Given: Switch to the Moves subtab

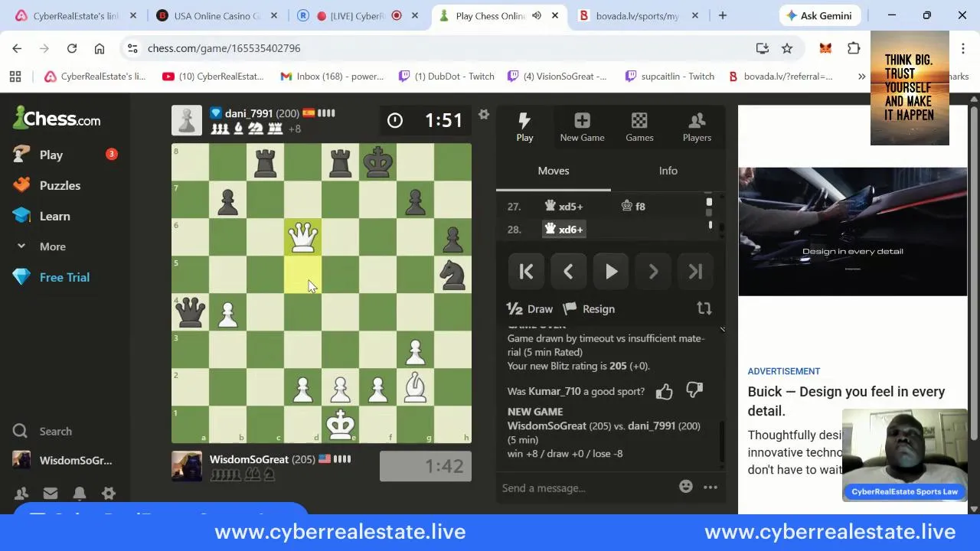Looking at the screenshot, I should 554,171.
